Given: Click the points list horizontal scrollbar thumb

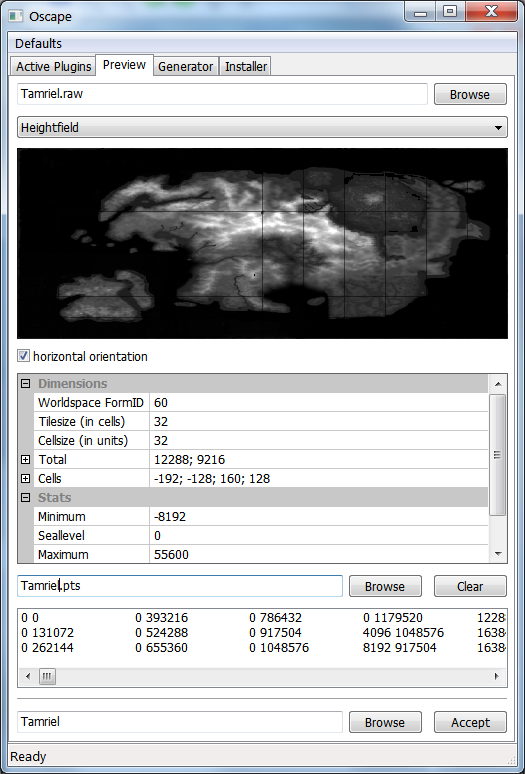Looking at the screenshot, I should [47, 676].
